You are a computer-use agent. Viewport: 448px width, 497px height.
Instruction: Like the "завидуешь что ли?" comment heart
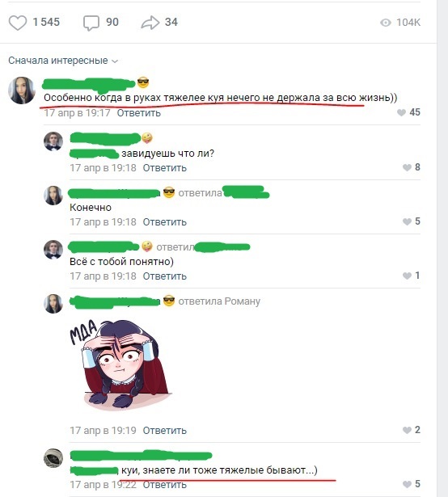pyautogui.click(x=407, y=167)
